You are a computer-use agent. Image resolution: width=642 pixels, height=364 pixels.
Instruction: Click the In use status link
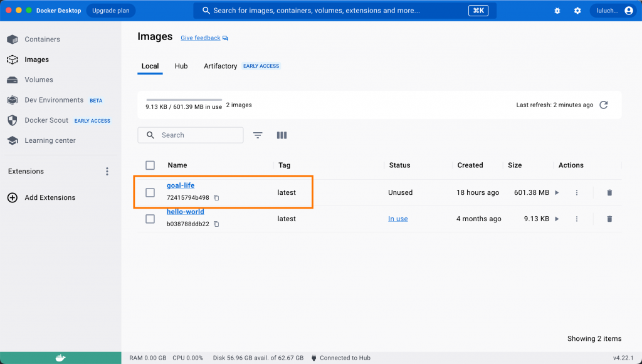[x=398, y=219]
